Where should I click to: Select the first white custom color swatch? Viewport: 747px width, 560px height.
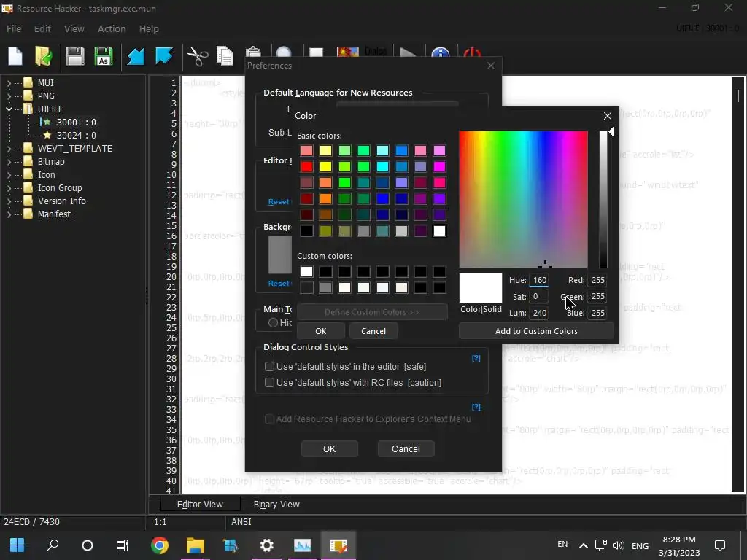307,272
